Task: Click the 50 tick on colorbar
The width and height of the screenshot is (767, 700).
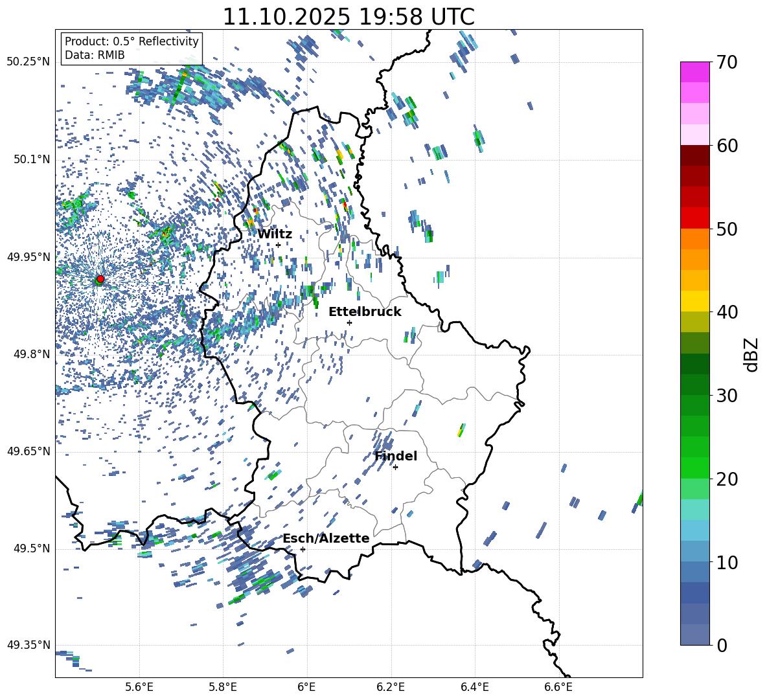Action: (727, 229)
